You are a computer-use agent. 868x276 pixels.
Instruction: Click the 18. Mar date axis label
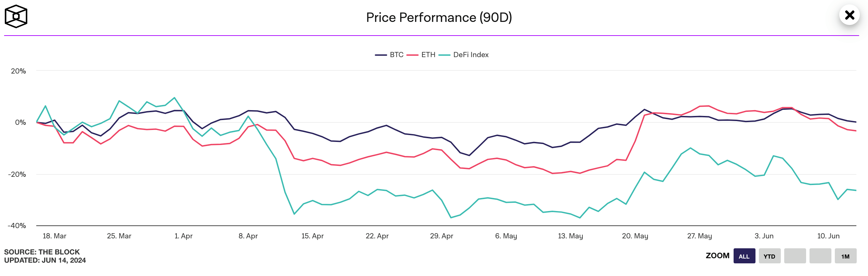pos(54,236)
